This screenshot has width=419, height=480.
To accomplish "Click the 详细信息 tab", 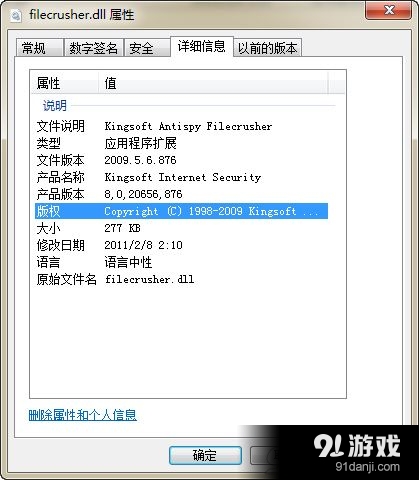I will (201, 46).
